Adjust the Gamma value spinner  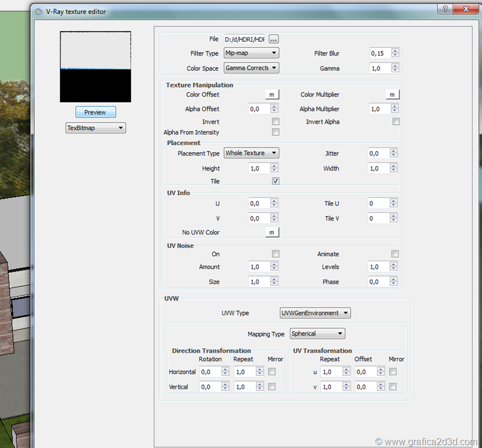pos(395,68)
